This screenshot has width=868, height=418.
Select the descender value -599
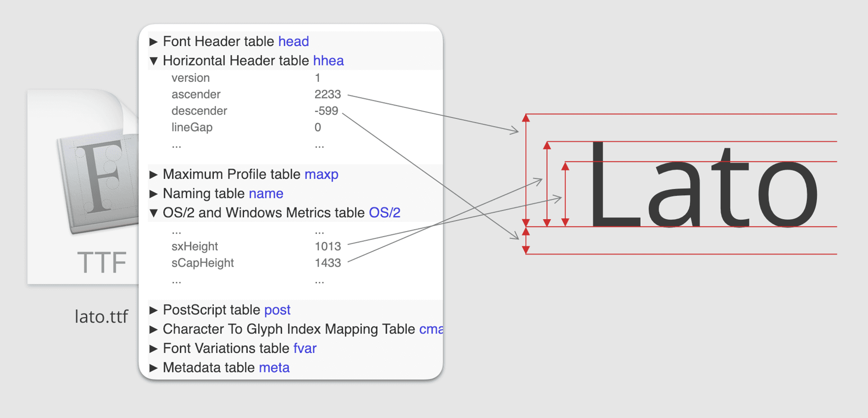point(326,111)
